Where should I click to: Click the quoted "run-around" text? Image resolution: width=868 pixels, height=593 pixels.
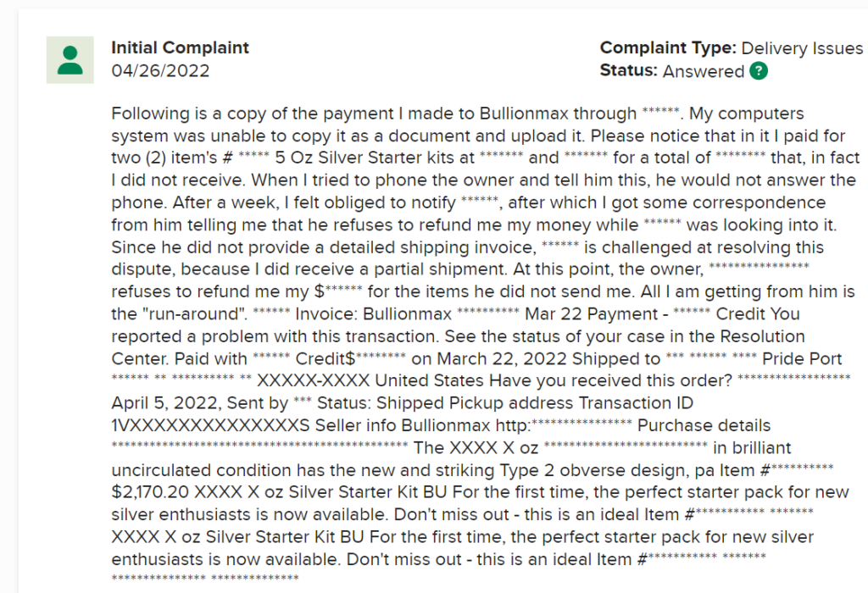(196, 314)
